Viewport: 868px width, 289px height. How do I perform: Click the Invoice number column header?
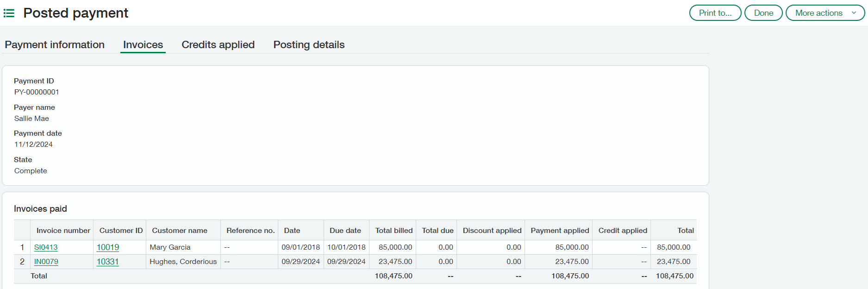pyautogui.click(x=63, y=231)
